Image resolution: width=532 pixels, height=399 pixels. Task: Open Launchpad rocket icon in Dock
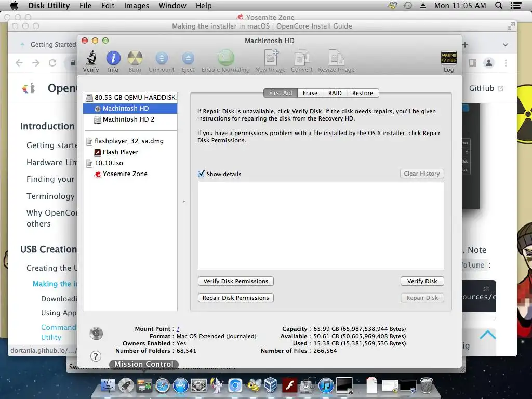pos(126,386)
